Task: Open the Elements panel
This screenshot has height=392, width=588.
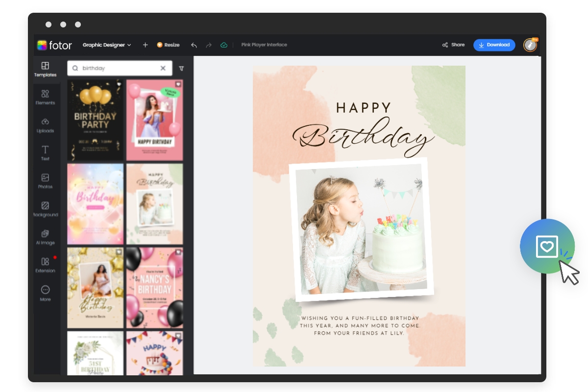Action: (x=46, y=96)
